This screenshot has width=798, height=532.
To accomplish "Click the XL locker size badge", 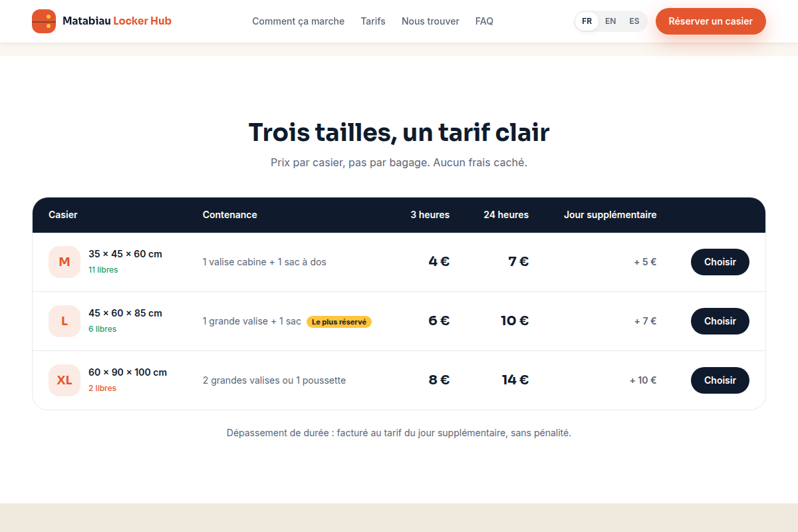I will [x=65, y=380].
